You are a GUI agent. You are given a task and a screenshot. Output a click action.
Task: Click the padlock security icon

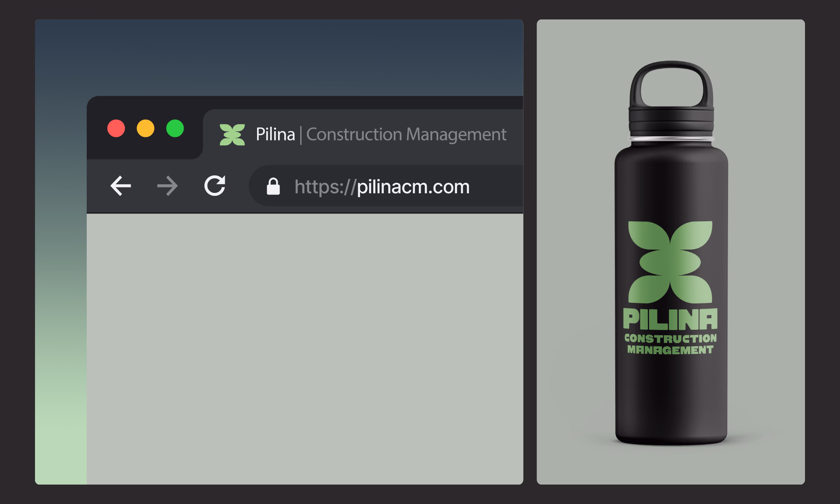[273, 186]
